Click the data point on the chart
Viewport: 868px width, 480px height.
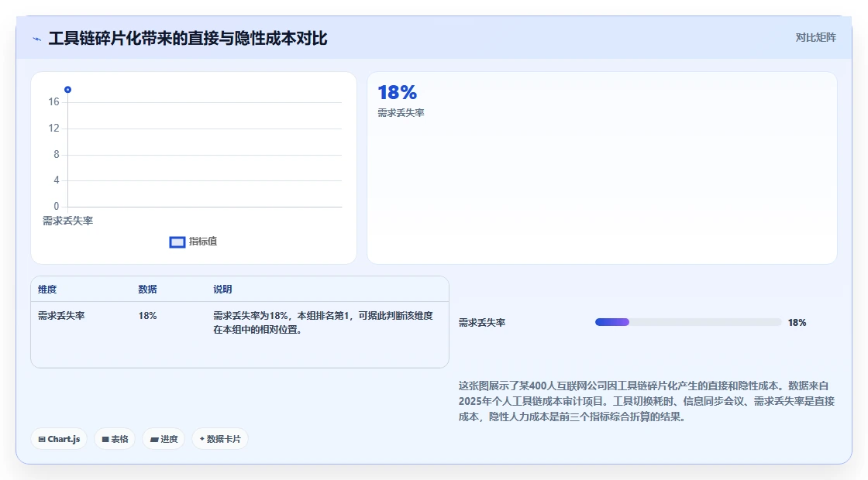[67, 90]
